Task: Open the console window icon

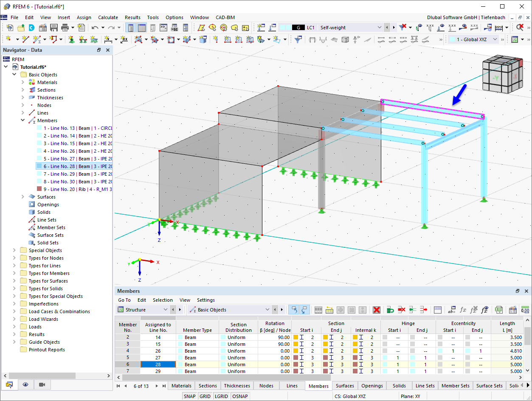Action: tap(163, 28)
